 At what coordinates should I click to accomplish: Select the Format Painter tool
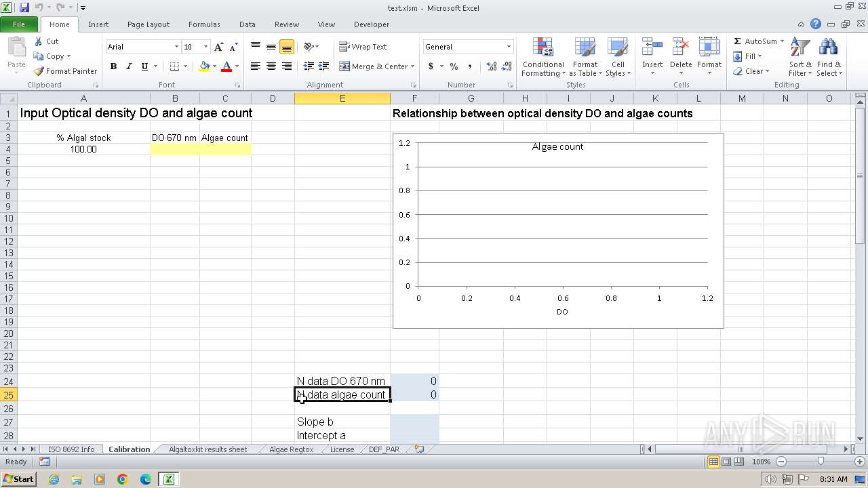tap(65, 71)
